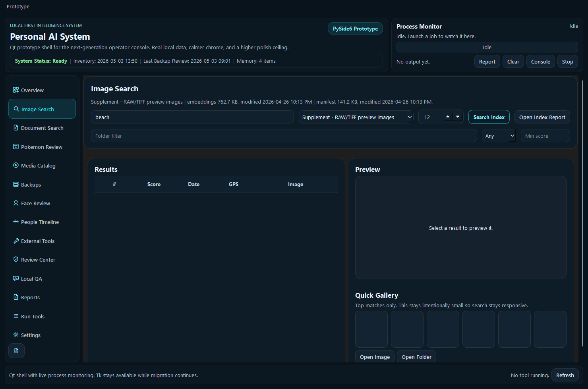Click the Image Search magnifier icon
The width and height of the screenshot is (588, 389).
pyautogui.click(x=16, y=109)
